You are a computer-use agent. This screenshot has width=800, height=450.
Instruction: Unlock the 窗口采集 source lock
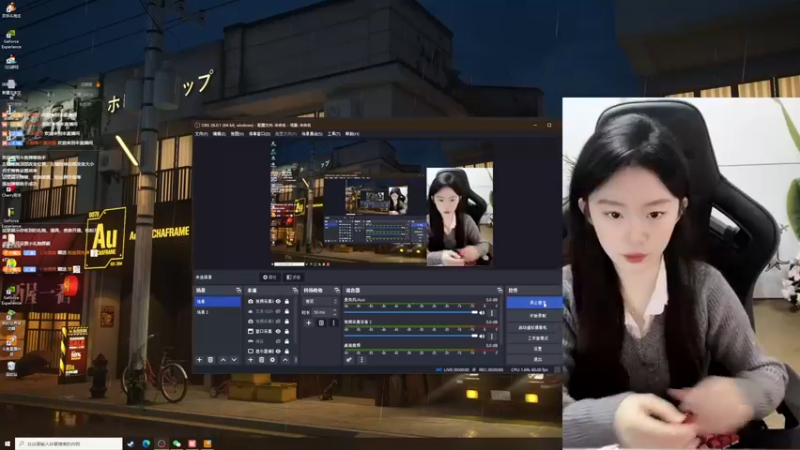[287, 331]
